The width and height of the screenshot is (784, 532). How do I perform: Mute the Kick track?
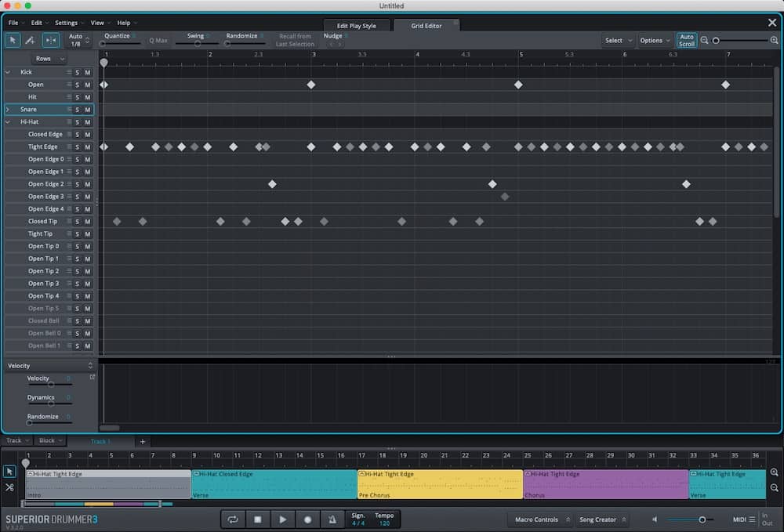pyautogui.click(x=86, y=71)
